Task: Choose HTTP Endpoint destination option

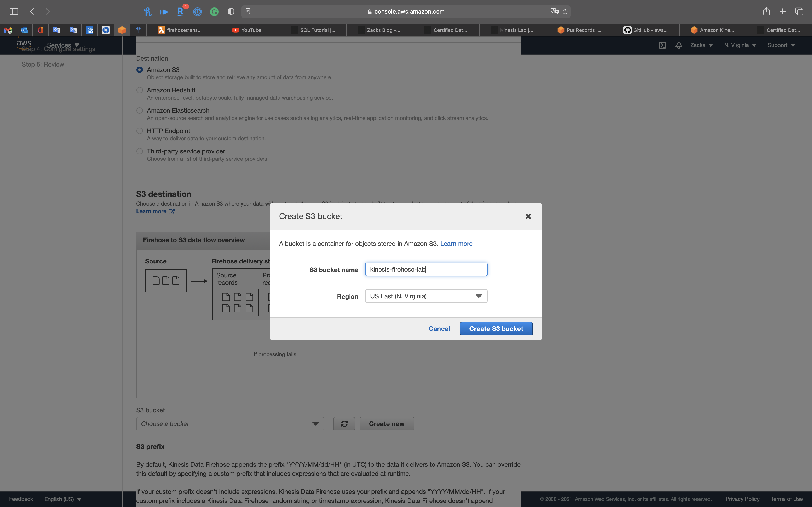Action: pyautogui.click(x=140, y=131)
